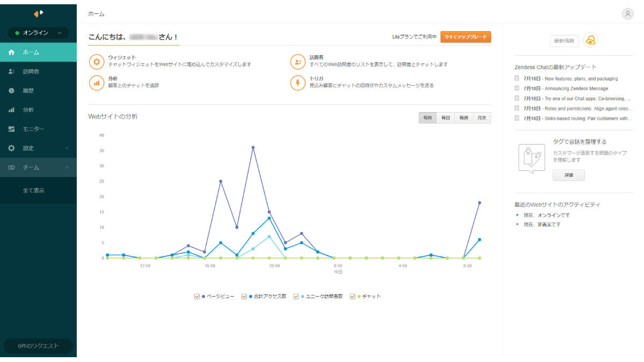
Task: Expand the 設定 sidebar menu
Action: click(38, 148)
